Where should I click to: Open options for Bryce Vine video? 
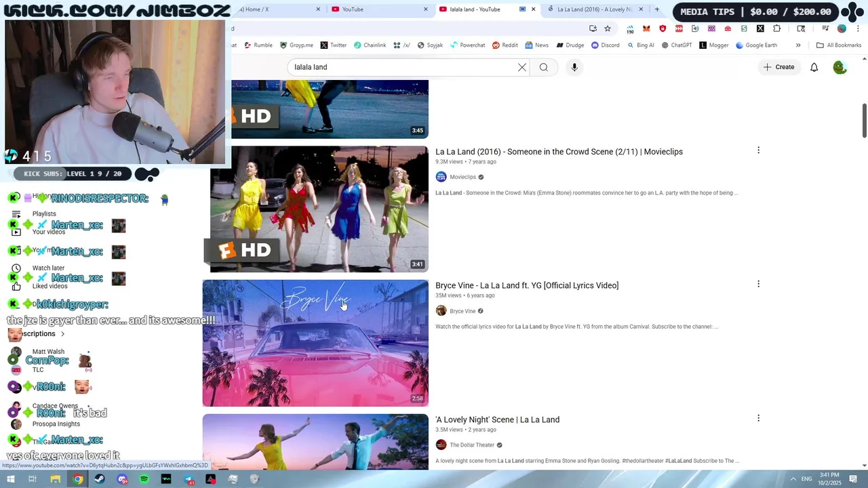[758, 284]
